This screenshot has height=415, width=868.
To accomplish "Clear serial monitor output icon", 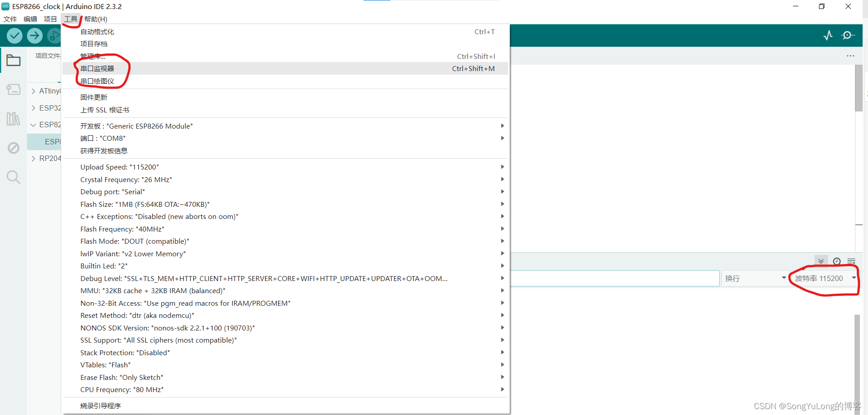I will coord(851,261).
